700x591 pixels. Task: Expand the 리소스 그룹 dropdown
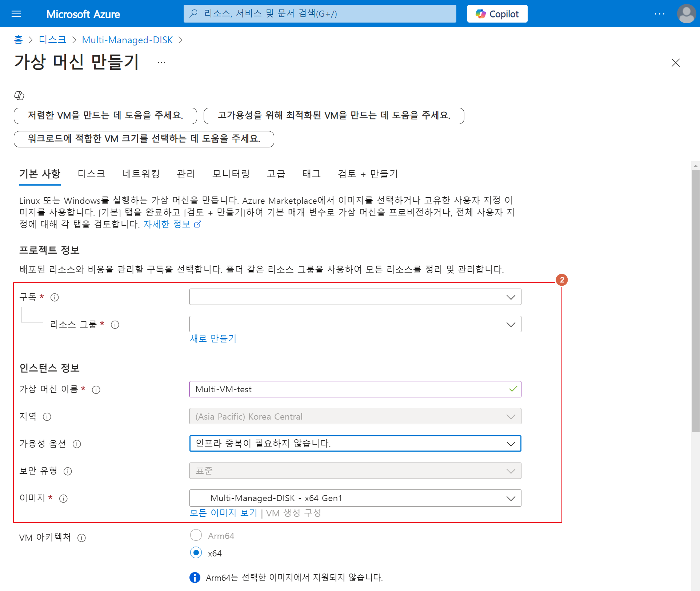[x=355, y=324]
